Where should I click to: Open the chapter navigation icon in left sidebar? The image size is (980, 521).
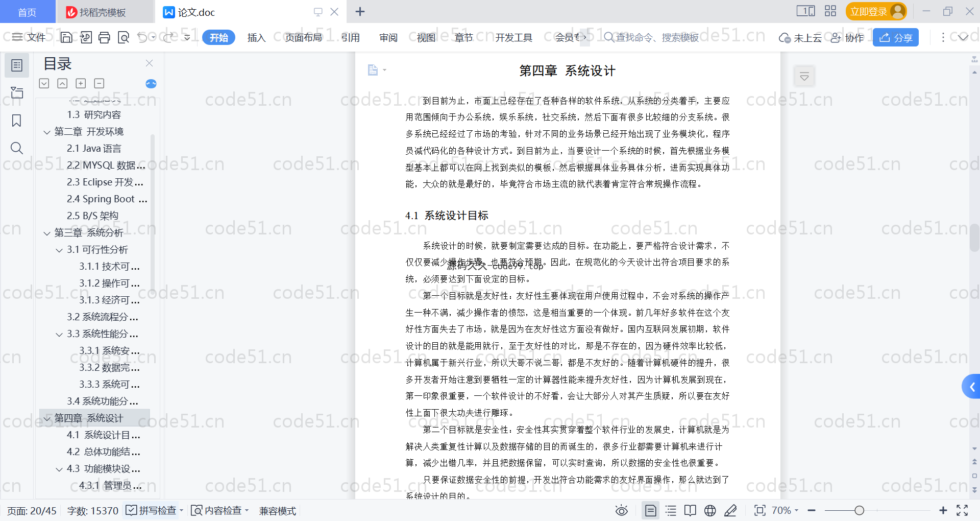17,92
